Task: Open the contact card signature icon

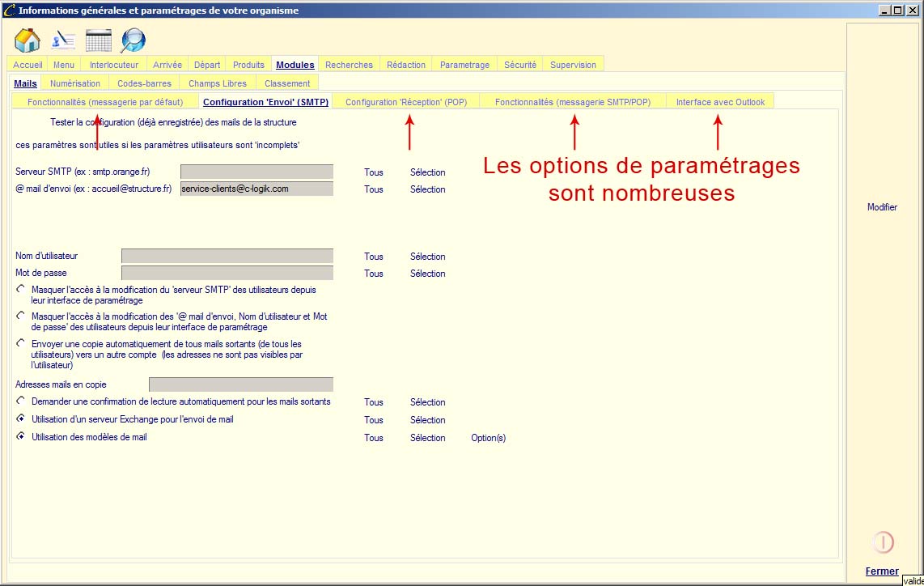Action: pos(63,40)
